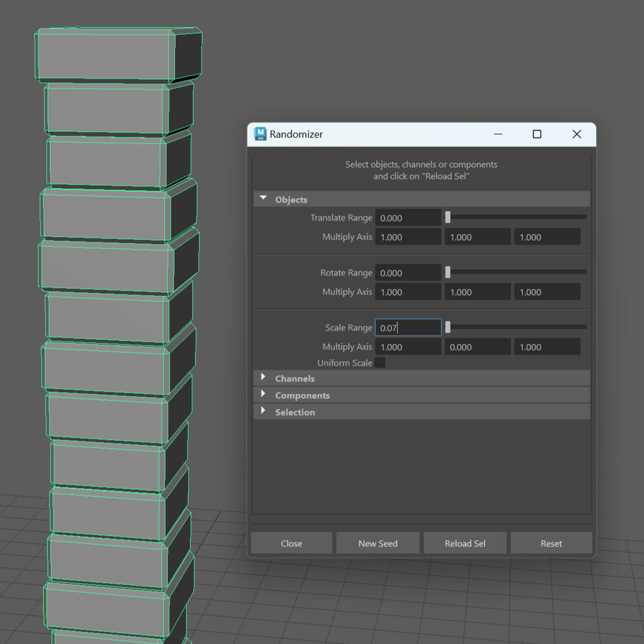Viewport: 644px width, 644px height.
Task: Collapse the Objects section
Action: coord(264,199)
